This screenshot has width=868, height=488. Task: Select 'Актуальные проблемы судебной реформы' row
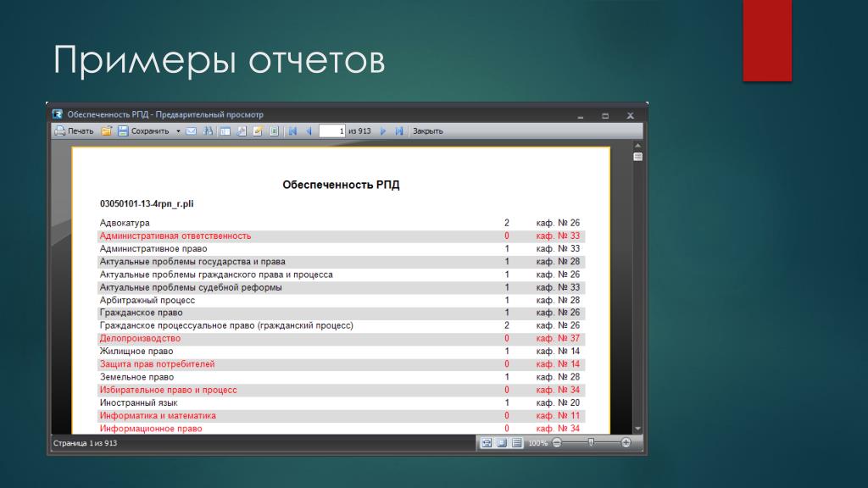click(x=341, y=287)
